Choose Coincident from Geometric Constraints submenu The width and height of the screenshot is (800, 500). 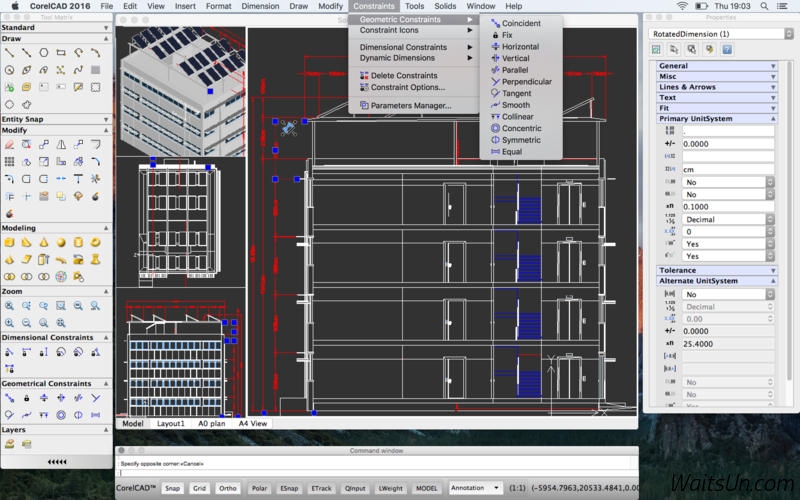coord(521,23)
